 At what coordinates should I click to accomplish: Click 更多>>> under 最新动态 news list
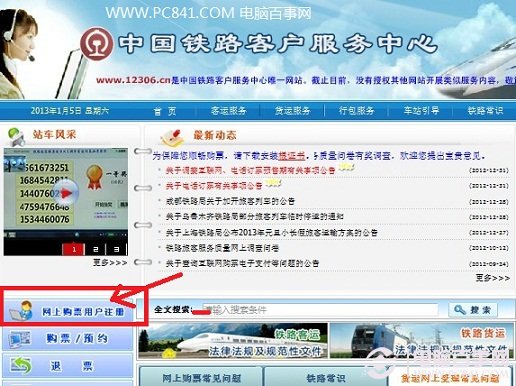click(493, 278)
